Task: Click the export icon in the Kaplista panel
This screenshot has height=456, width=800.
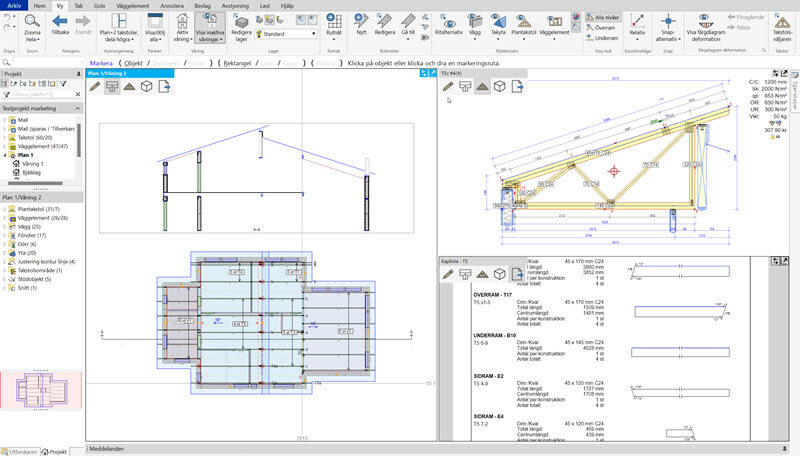Action: click(x=517, y=273)
